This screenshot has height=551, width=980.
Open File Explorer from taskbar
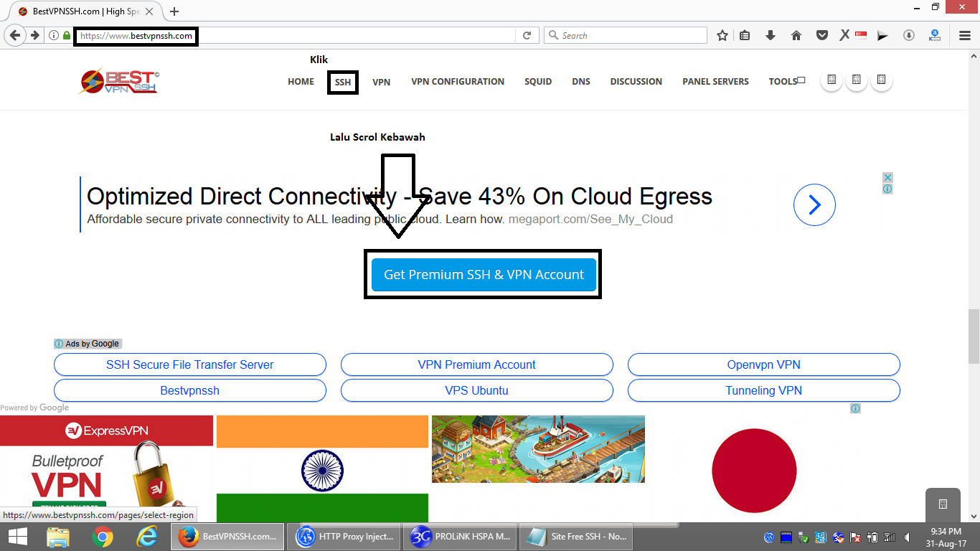(x=58, y=537)
